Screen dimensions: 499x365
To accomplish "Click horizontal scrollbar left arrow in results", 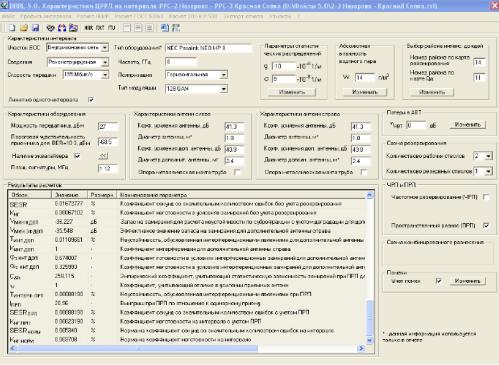I will pos(13,348).
